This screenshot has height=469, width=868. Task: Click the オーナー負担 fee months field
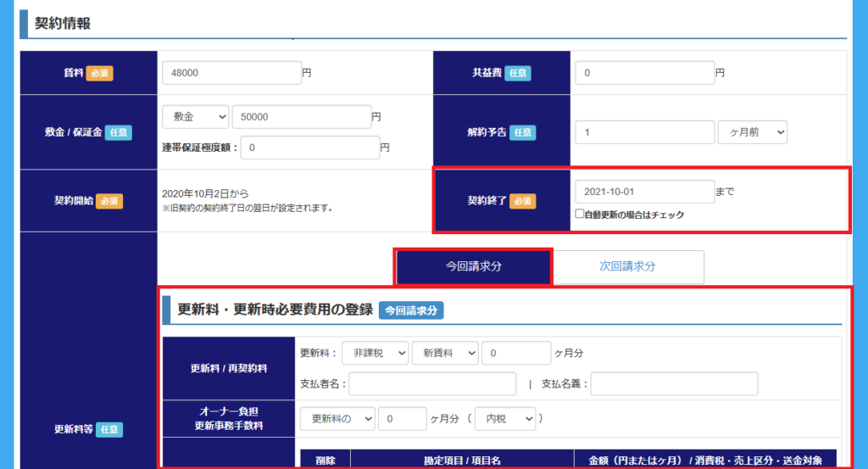[402, 418]
